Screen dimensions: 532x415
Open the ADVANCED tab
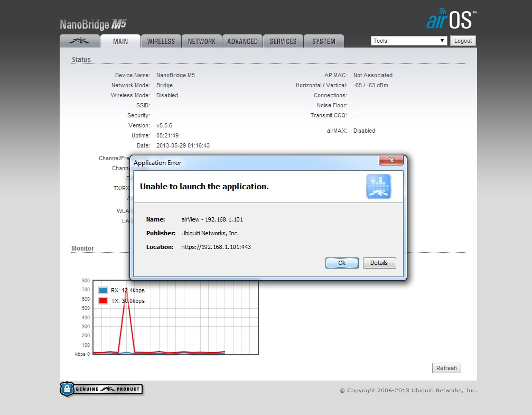[x=242, y=41]
